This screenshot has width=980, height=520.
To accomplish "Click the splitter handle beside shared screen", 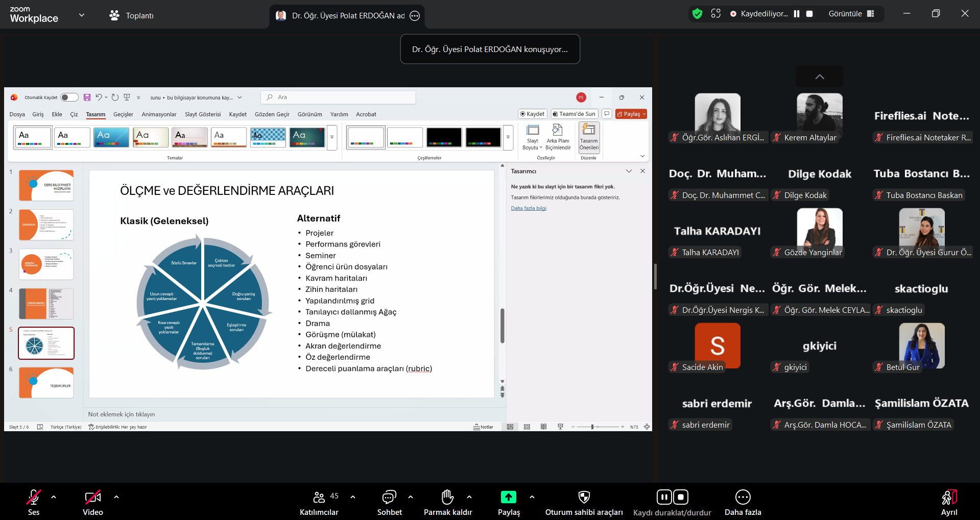I will point(655,277).
